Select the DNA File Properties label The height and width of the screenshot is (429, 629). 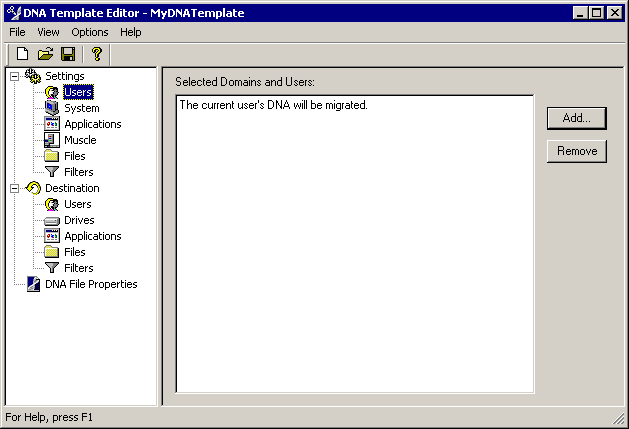click(91, 284)
